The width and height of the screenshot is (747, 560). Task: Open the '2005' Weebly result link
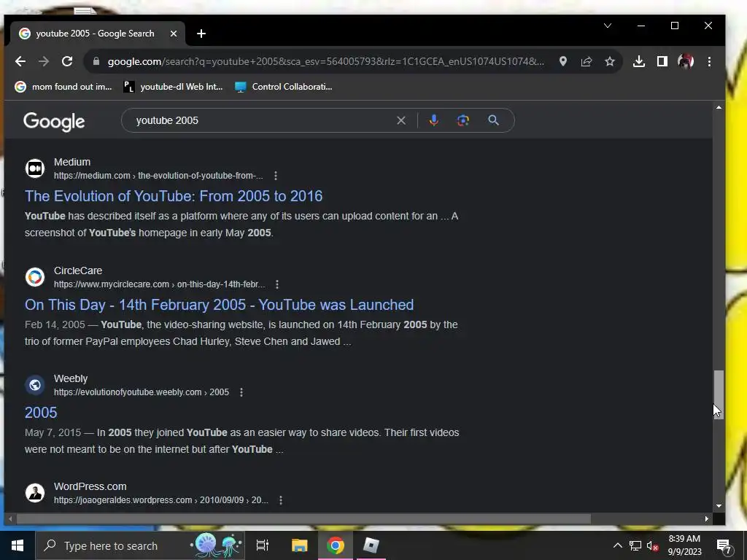(x=41, y=413)
